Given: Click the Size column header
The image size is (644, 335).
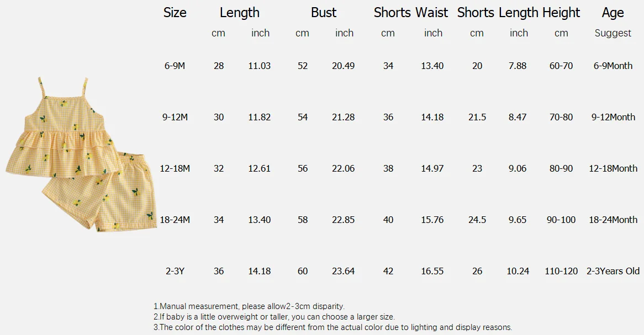Looking at the screenshot, I should [175, 13].
